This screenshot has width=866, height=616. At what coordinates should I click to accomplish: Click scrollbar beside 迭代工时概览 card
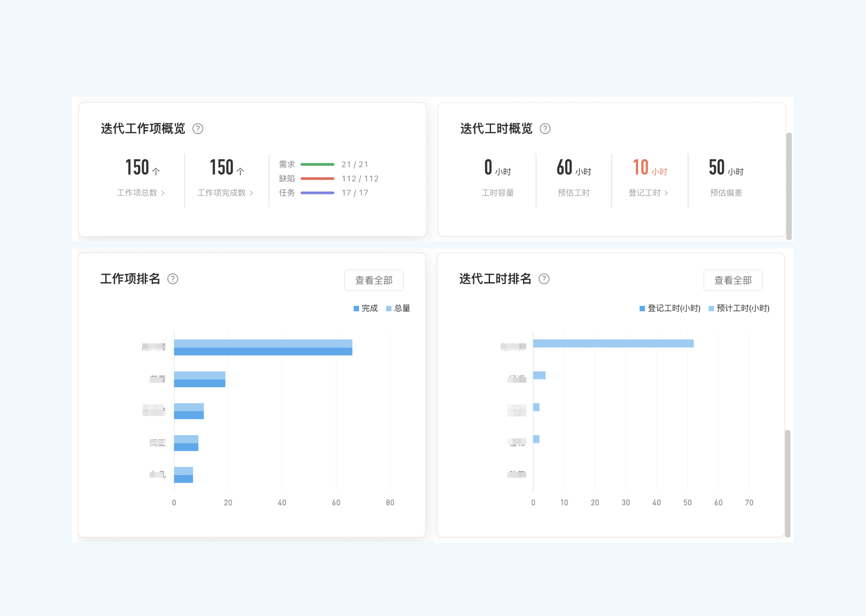(789, 186)
